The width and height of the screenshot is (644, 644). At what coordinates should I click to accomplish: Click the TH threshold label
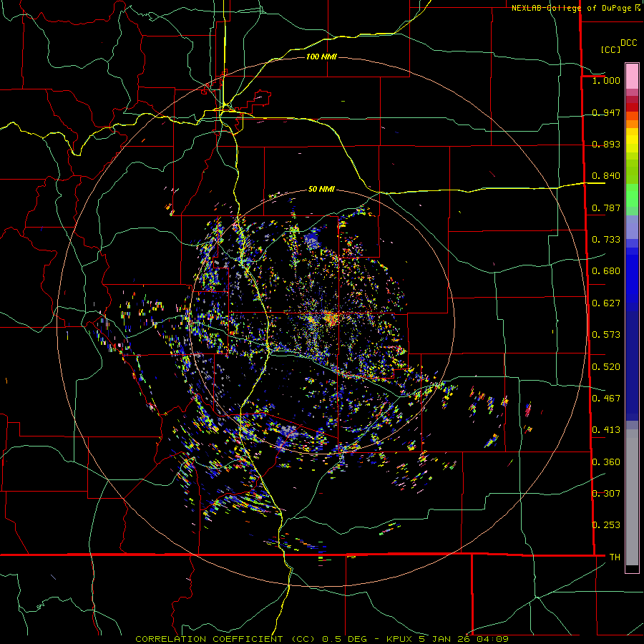(615, 557)
